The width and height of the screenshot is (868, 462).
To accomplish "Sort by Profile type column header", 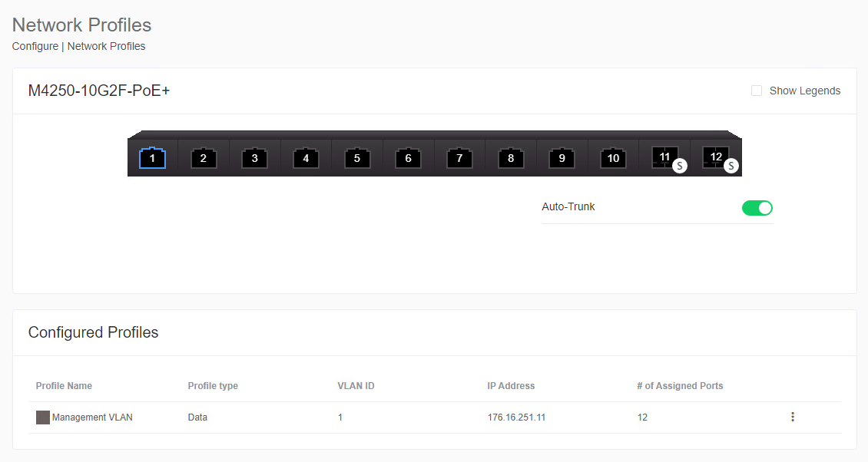I will pos(213,386).
